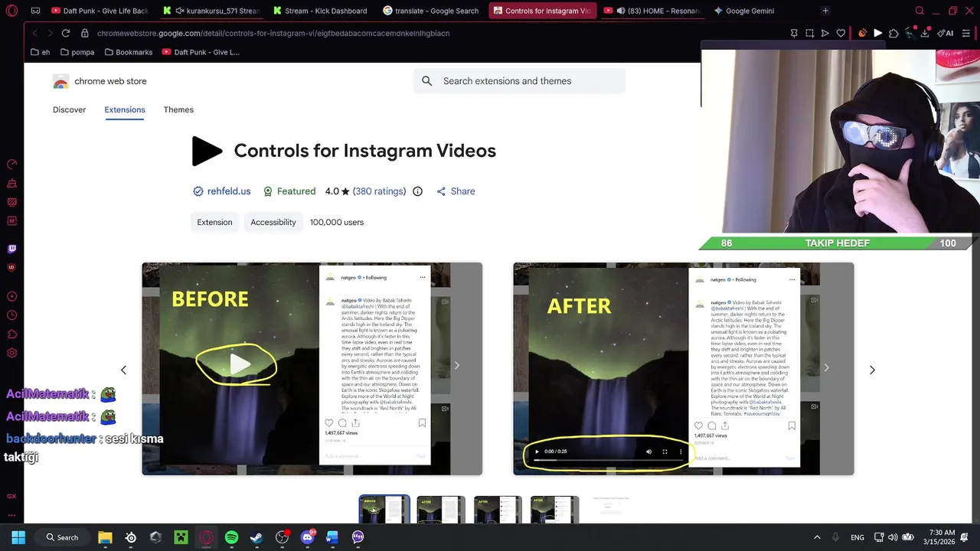Open the Themes tab in the store
980x551 pixels.
click(x=178, y=109)
